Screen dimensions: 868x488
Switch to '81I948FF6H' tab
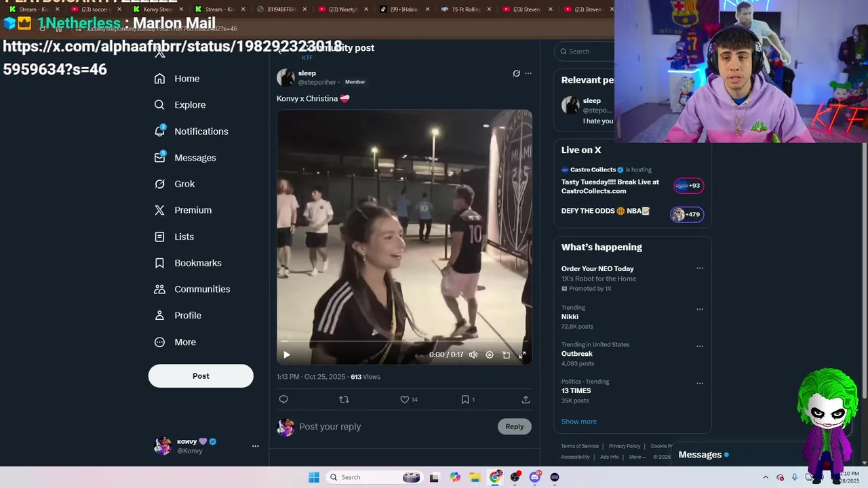point(281,9)
